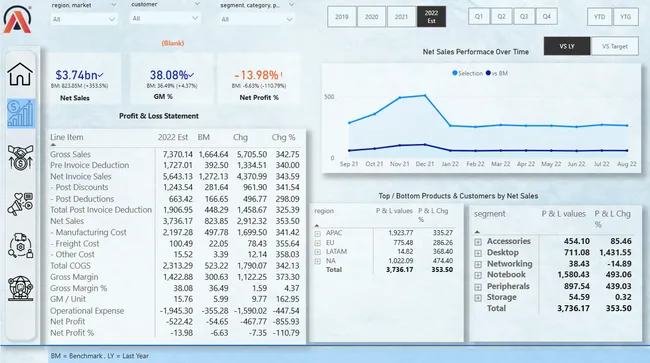The height and width of the screenshot is (363, 650).
Task: Expand the Storage segment row
Action: coord(478,298)
